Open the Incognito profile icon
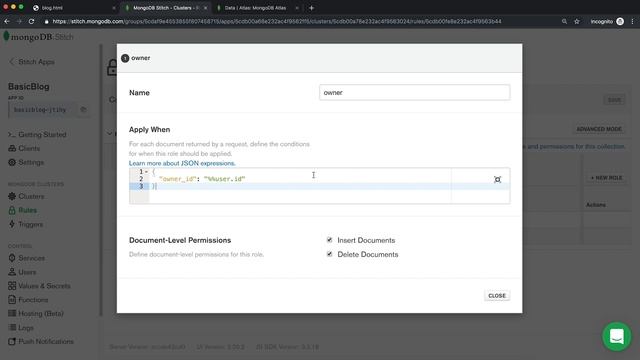 click(620, 21)
